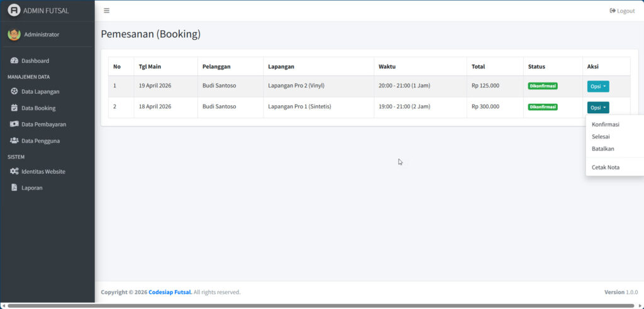The image size is (644, 309).
Task: Click the calendar icon for Data Booking
Action: [14, 108]
